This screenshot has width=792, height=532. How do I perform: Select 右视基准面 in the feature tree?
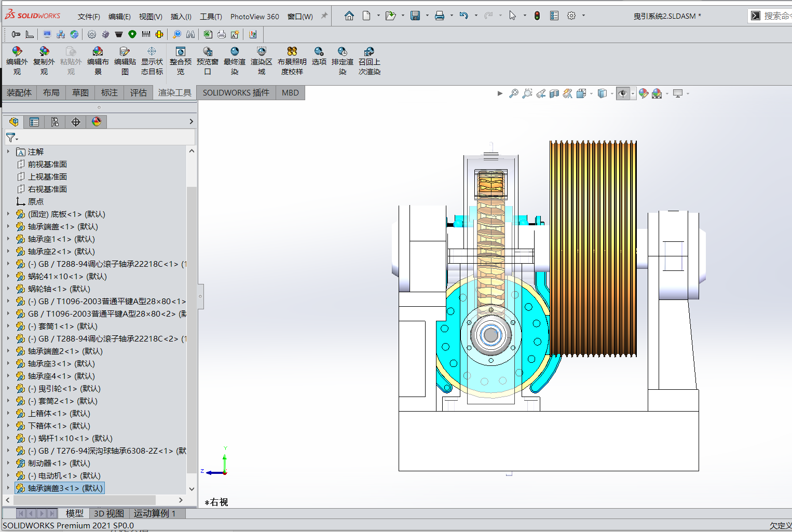click(47, 189)
